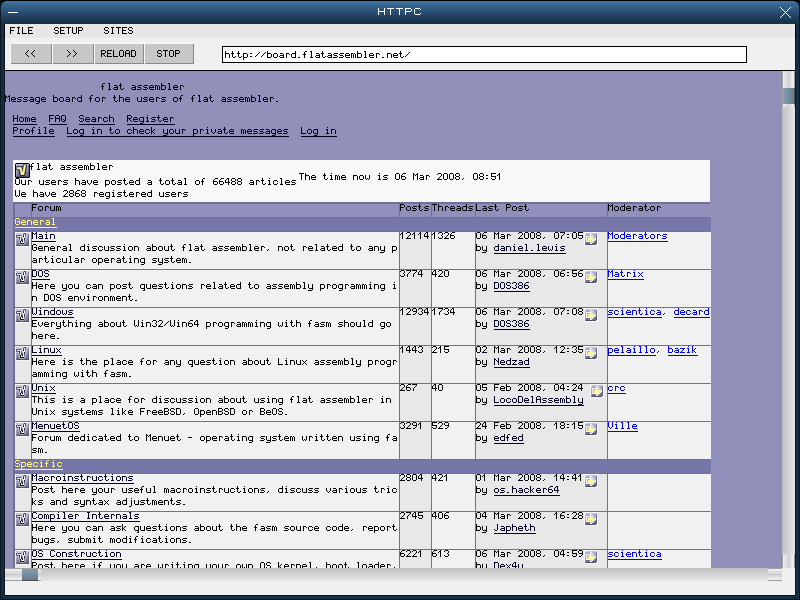Open the SETUP menu
The height and width of the screenshot is (600, 800).
pyautogui.click(x=68, y=31)
